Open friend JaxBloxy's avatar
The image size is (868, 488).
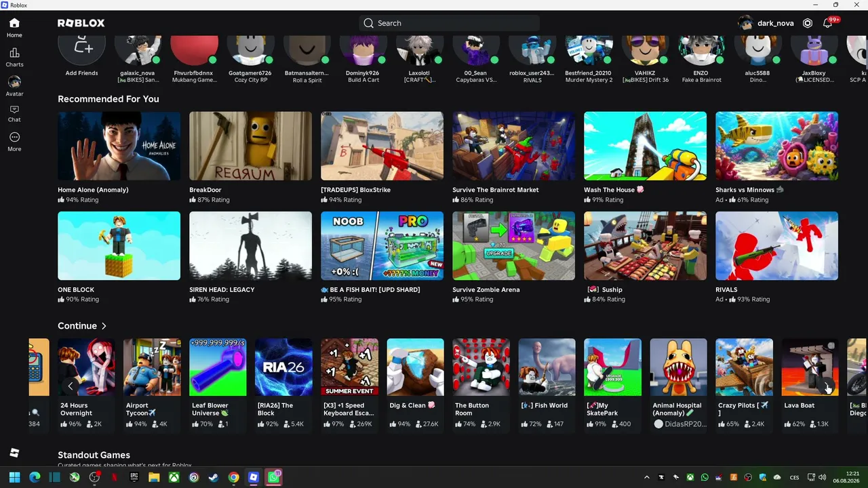coord(813,51)
